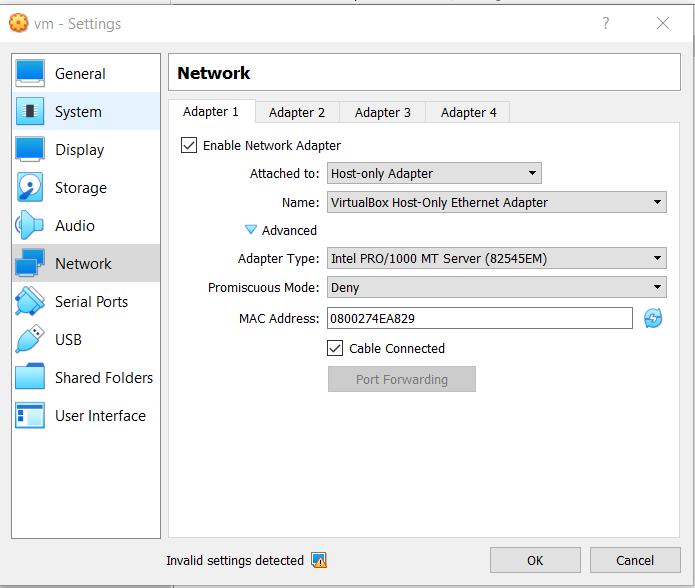This screenshot has width=695, height=588.
Task: Select the User Interface label in sidebar
Action: tap(100, 416)
